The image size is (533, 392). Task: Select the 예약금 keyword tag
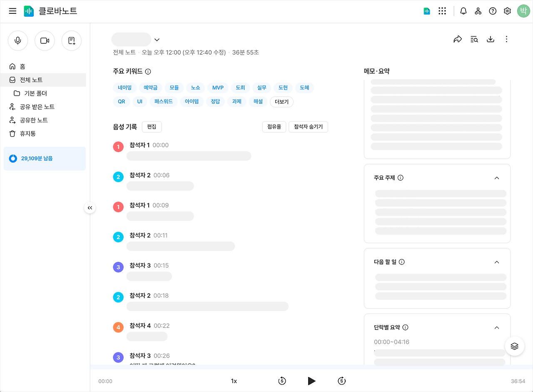point(150,88)
